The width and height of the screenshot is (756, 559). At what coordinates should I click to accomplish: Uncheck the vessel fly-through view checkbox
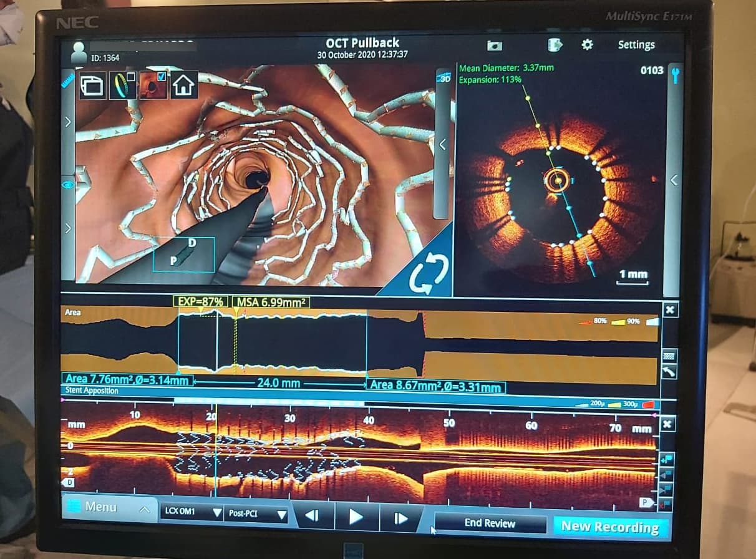coord(162,77)
